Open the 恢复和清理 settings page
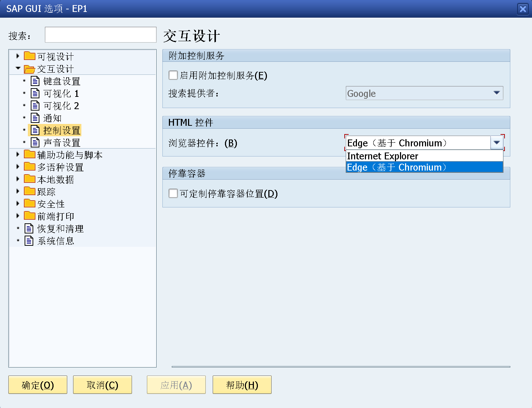This screenshot has width=532, height=408. pos(60,228)
